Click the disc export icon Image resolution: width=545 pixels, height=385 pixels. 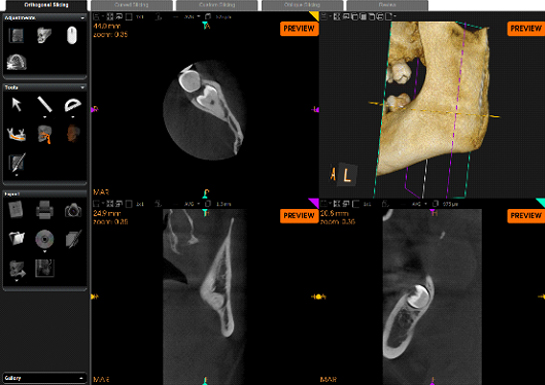click(x=44, y=239)
